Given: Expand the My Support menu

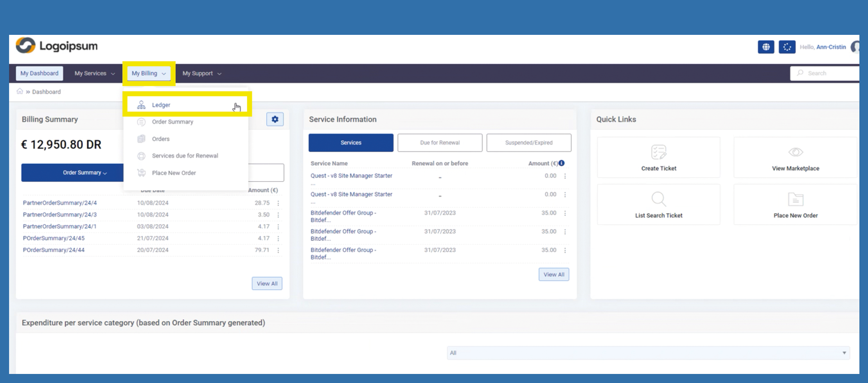Looking at the screenshot, I should coord(201,73).
